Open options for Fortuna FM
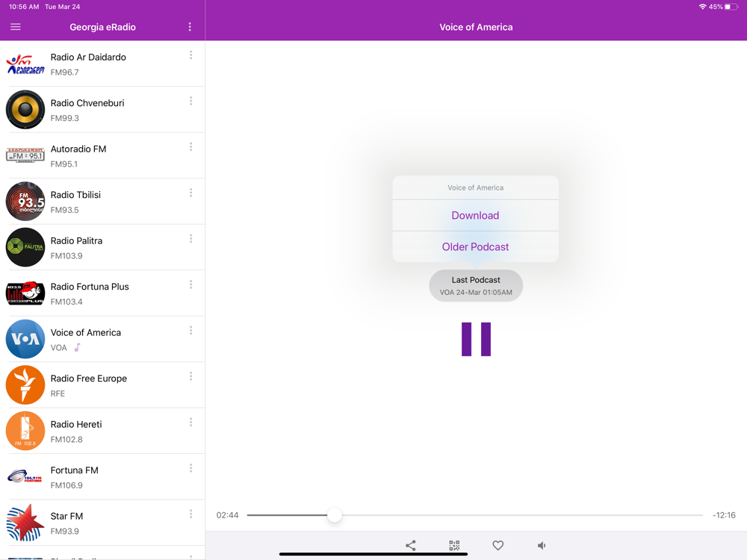The height and width of the screenshot is (560, 747). (x=191, y=468)
